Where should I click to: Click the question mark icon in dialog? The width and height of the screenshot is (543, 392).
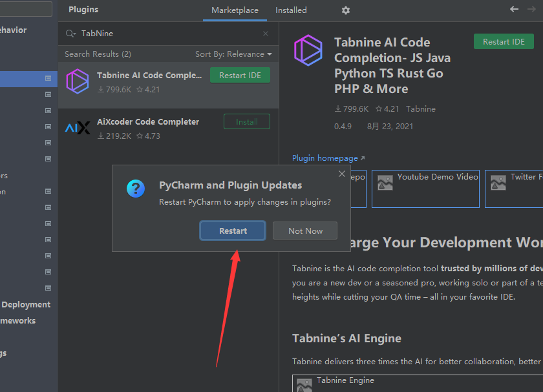pyautogui.click(x=135, y=189)
